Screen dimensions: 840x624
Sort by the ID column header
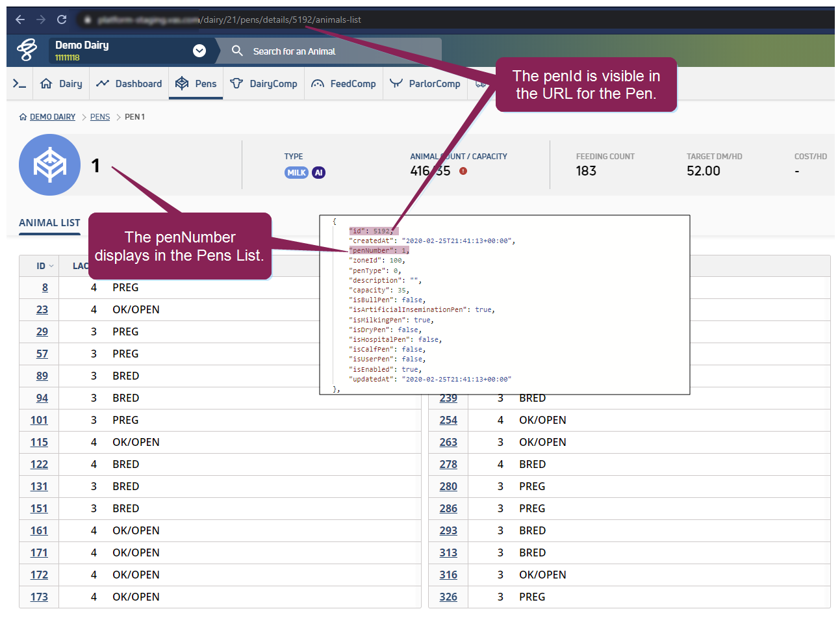point(44,266)
